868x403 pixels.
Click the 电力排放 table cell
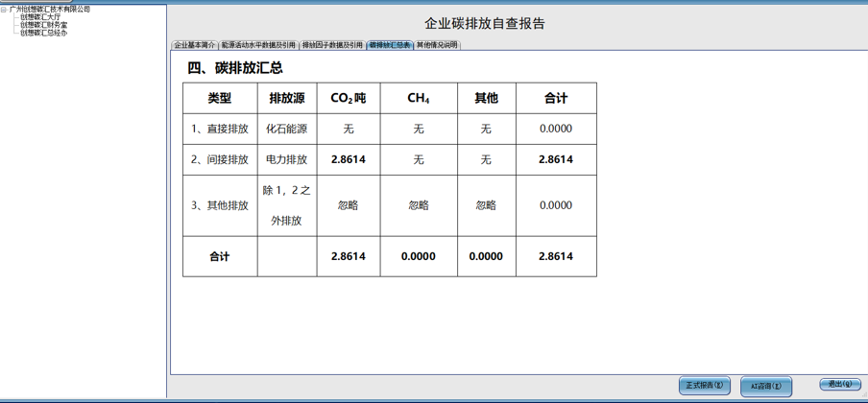tap(286, 159)
